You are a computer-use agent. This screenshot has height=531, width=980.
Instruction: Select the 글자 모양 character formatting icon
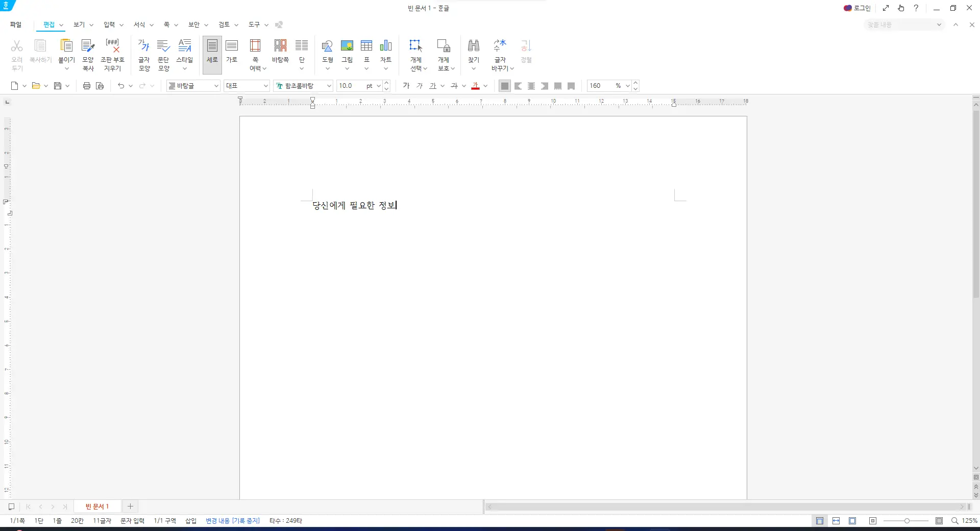pos(143,53)
